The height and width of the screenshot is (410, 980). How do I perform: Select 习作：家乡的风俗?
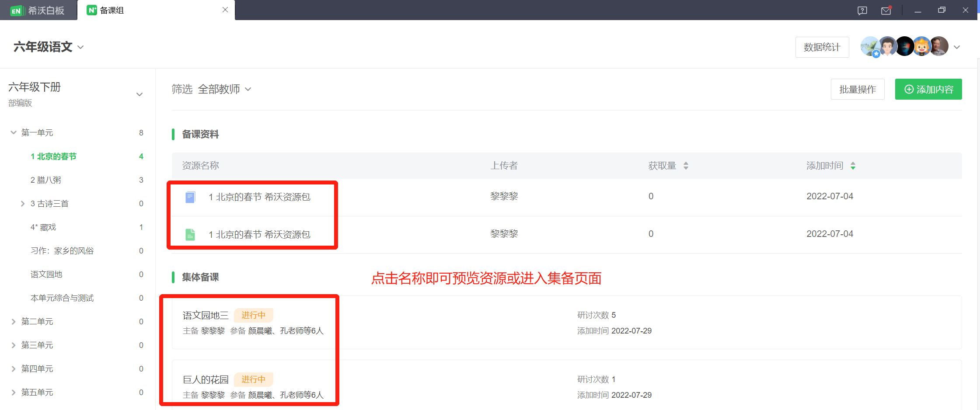click(x=62, y=251)
